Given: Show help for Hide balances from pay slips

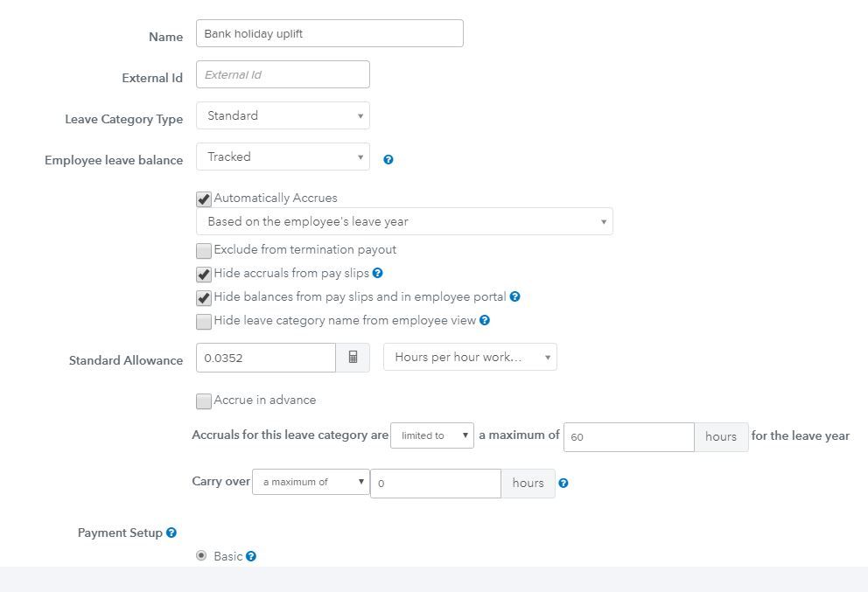Looking at the screenshot, I should pos(514,296).
